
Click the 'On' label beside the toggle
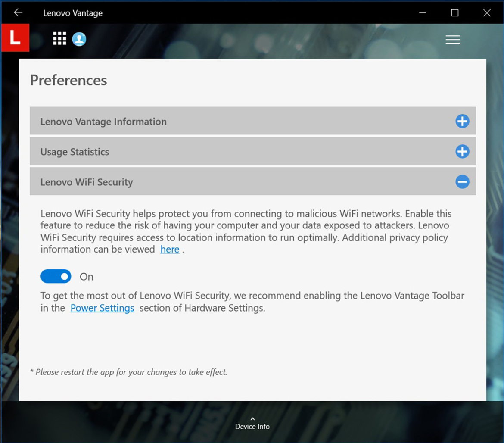(x=87, y=277)
